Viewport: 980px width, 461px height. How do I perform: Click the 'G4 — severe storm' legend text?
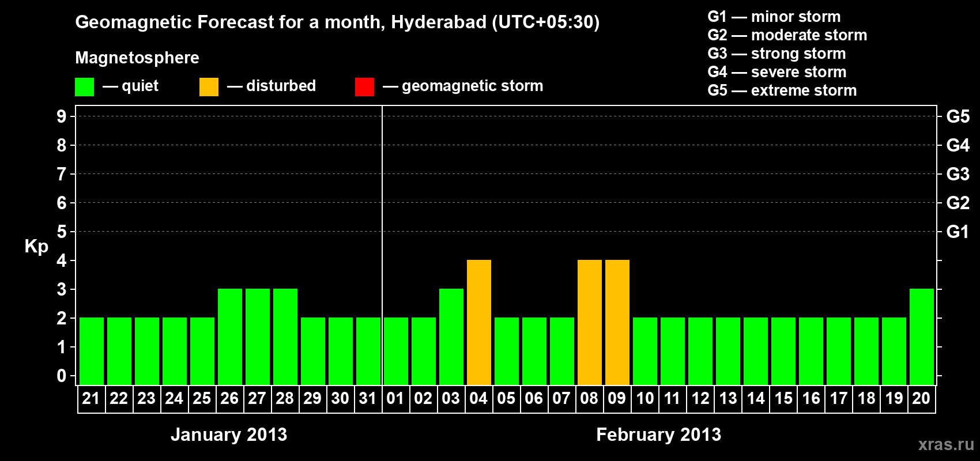click(777, 72)
